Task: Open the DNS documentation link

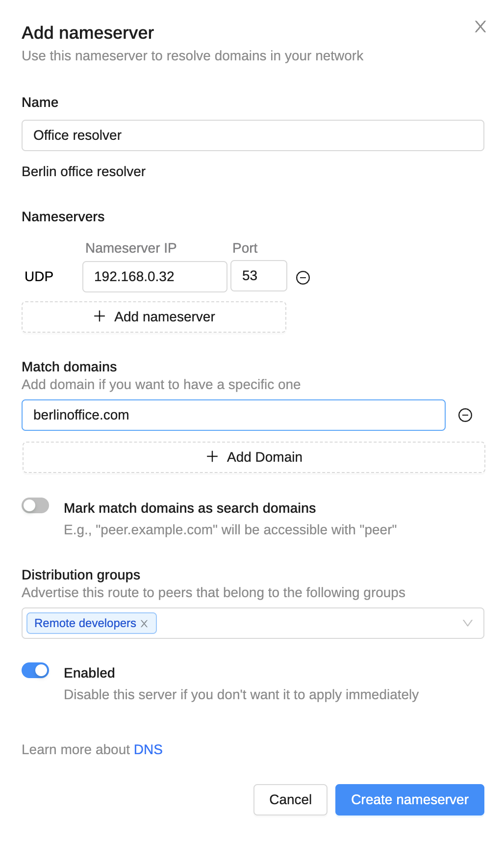Action: click(x=148, y=750)
